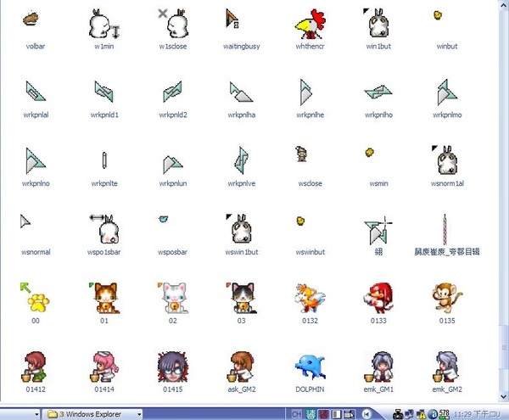Collapse the tray with the arrow button
Viewport: 509px width, 420px height.
point(366,414)
